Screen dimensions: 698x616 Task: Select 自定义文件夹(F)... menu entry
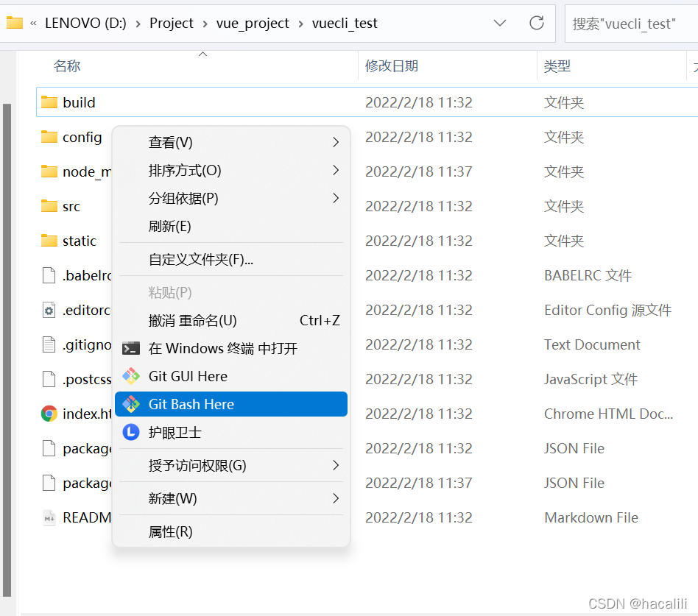[231, 259]
